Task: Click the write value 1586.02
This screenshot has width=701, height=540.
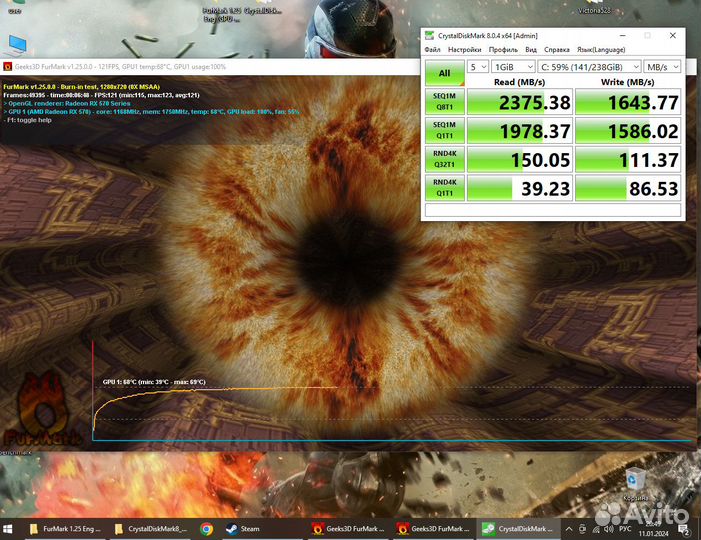Action: pyautogui.click(x=628, y=131)
